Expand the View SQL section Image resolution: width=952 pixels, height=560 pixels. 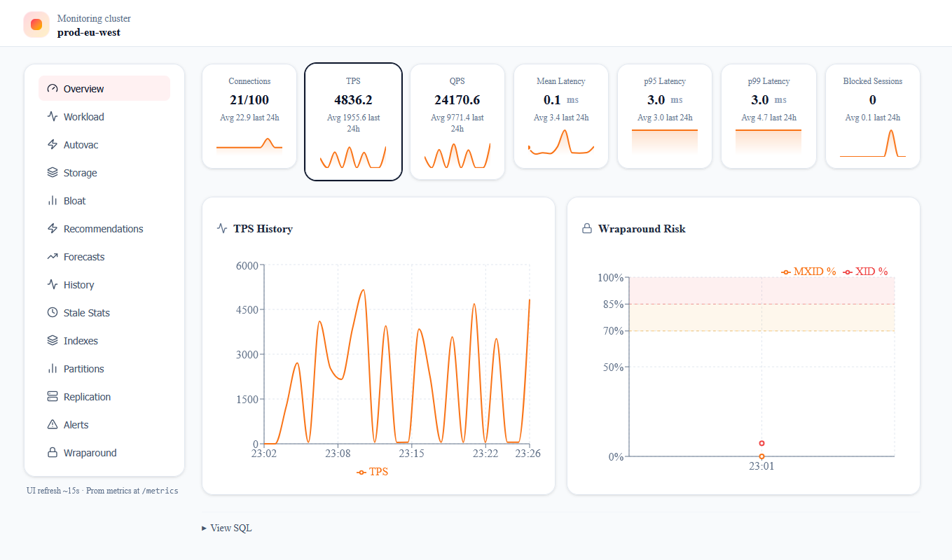[226, 527]
